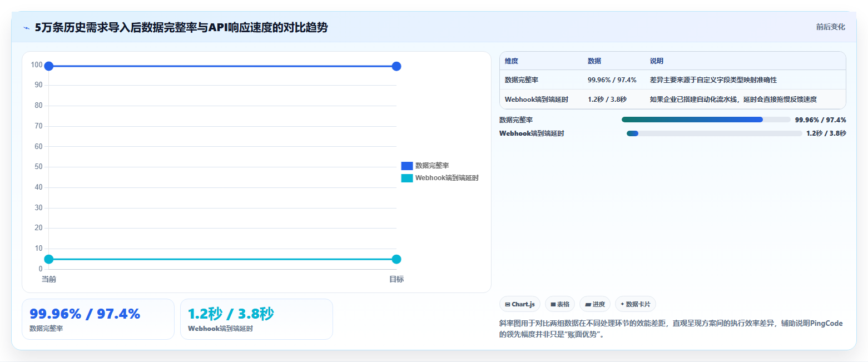Click Webhook端到端延时 label beside progress bar
The height and width of the screenshot is (362, 868).
532,133
